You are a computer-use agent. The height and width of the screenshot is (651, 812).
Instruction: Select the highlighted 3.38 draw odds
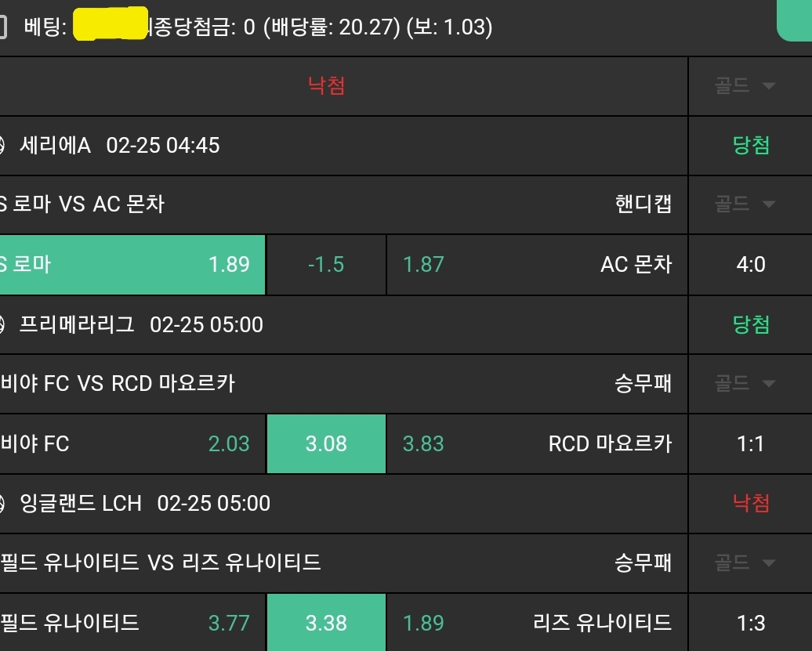pyautogui.click(x=326, y=623)
